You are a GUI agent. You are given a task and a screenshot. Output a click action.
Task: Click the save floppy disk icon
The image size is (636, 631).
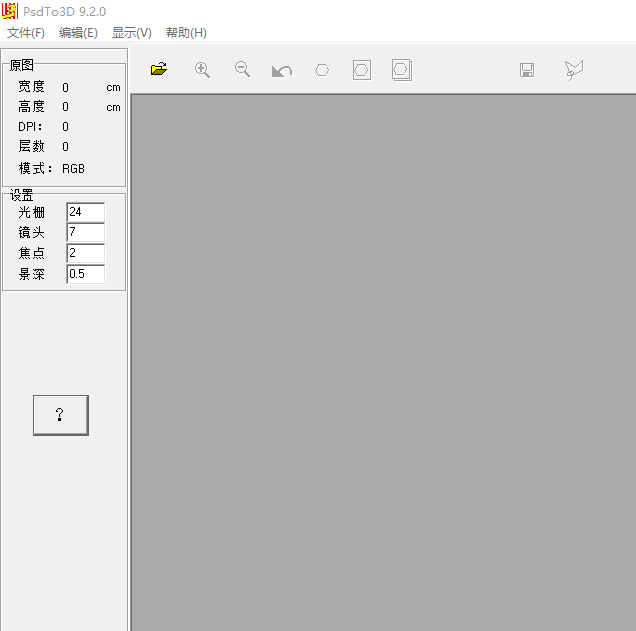[527, 70]
